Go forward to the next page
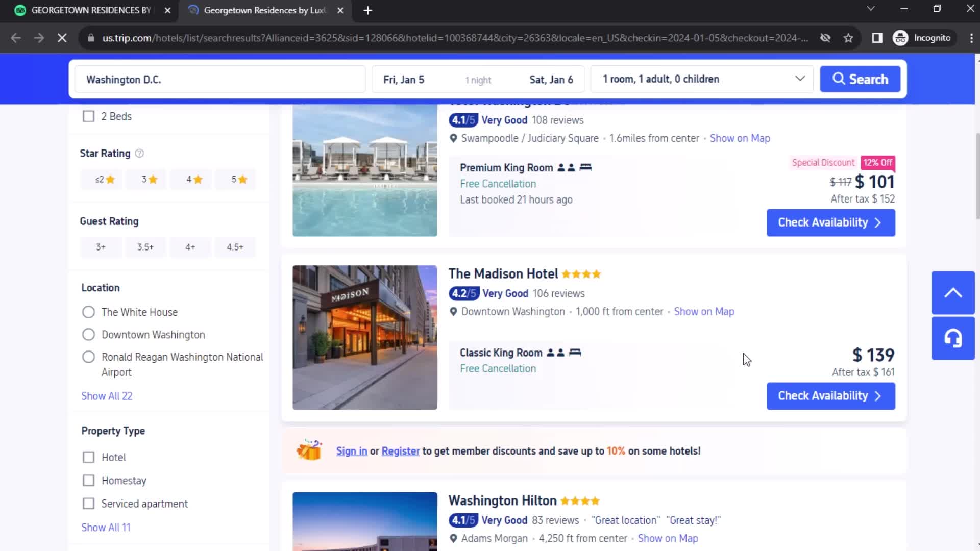The width and height of the screenshot is (980, 551). 39,38
